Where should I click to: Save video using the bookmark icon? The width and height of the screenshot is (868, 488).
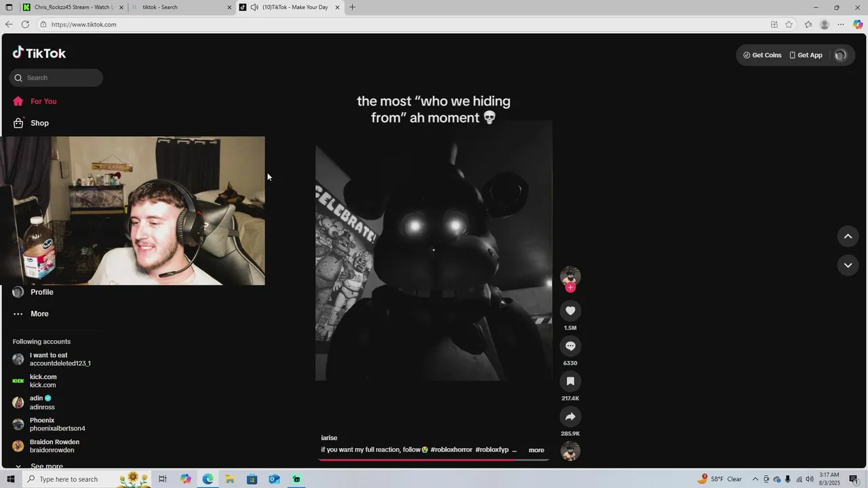tap(570, 381)
